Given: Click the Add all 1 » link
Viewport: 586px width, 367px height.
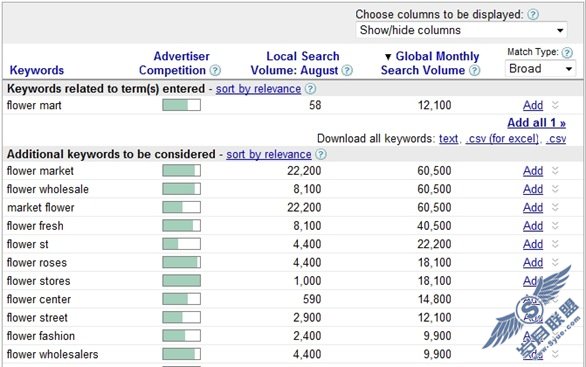Looking at the screenshot, I should (537, 123).
